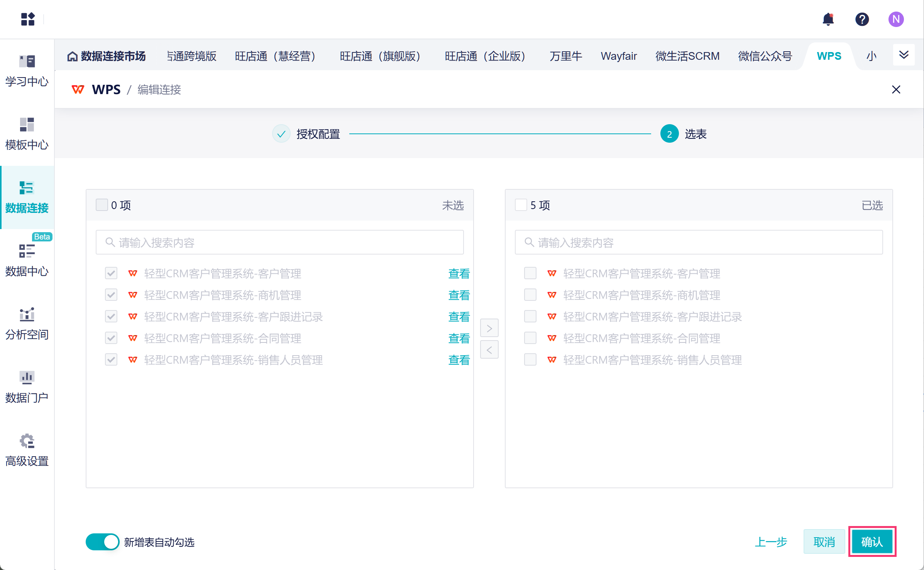
Task: Open 高级设置 gear in sidebar
Action: (27, 450)
